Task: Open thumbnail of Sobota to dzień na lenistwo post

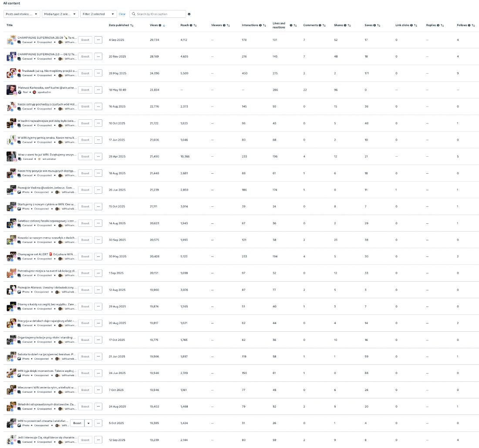Action: coord(11,357)
